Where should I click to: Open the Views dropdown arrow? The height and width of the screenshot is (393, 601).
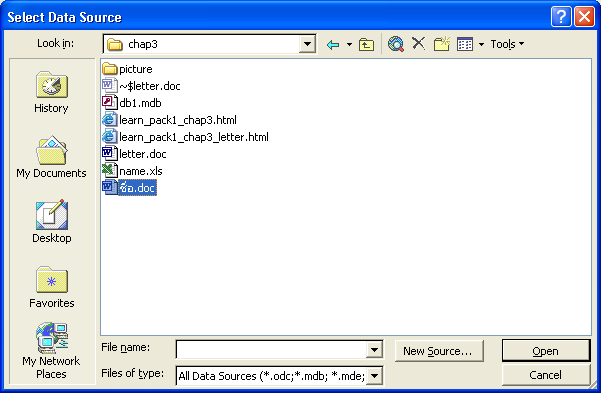[x=481, y=44]
